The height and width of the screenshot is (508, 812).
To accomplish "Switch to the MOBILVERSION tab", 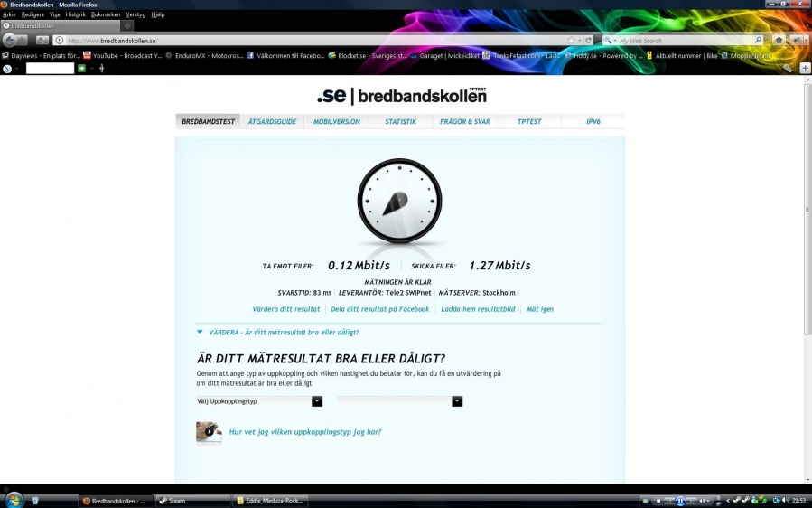I will pos(337,121).
